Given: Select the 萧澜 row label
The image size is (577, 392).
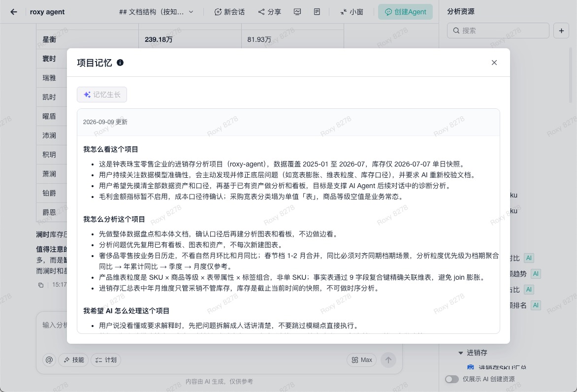Looking at the screenshot, I should pyautogui.click(x=49, y=174).
